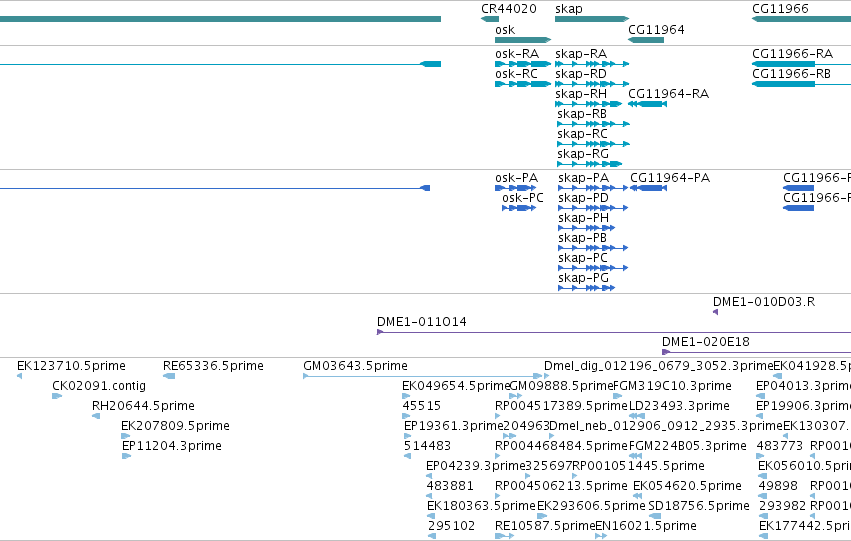Click the 45515 feature marker

[x=407, y=416]
